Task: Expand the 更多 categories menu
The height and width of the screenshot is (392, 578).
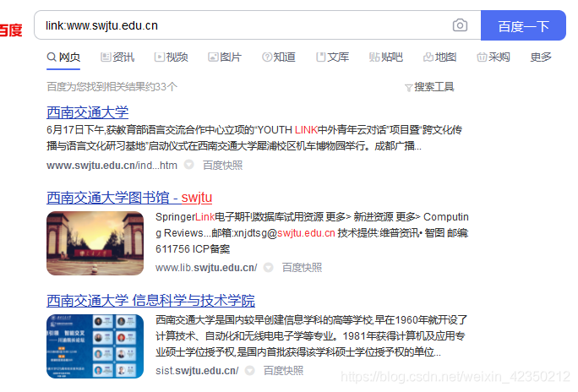Action: click(541, 57)
